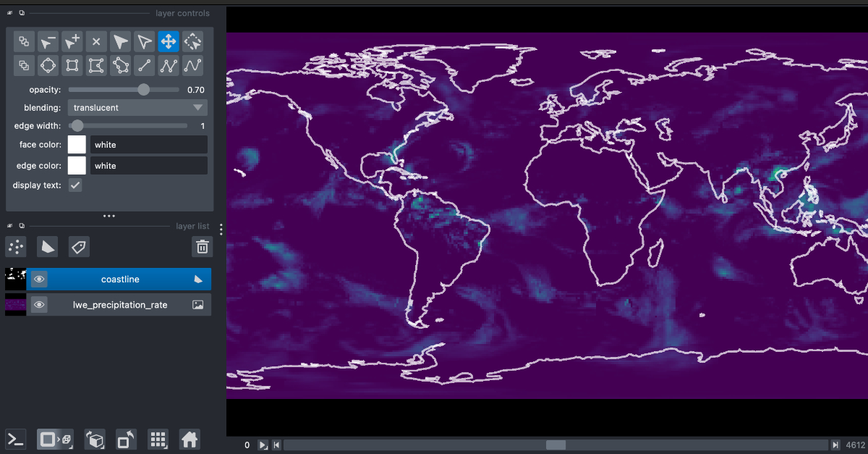Uncheck the display text checkbox
The height and width of the screenshot is (454, 868).
pyautogui.click(x=75, y=185)
